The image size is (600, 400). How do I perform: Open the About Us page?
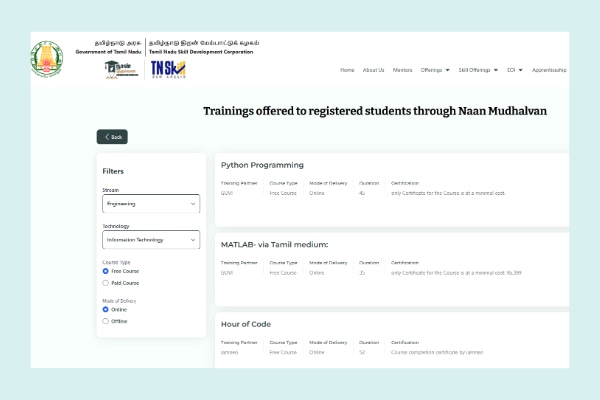point(373,70)
